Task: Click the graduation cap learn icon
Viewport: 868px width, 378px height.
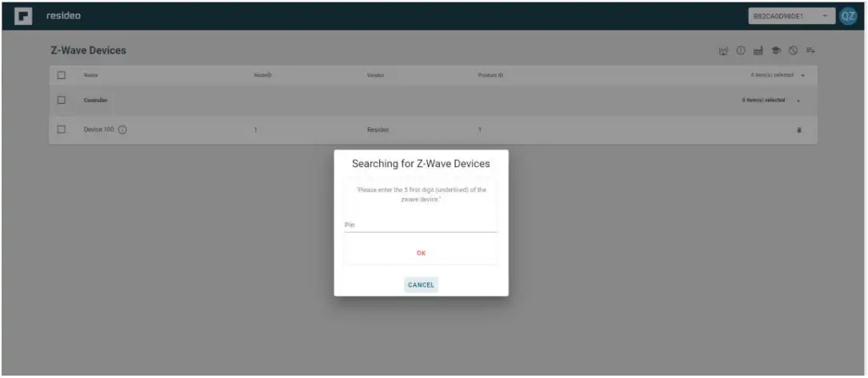Action: [x=775, y=51]
